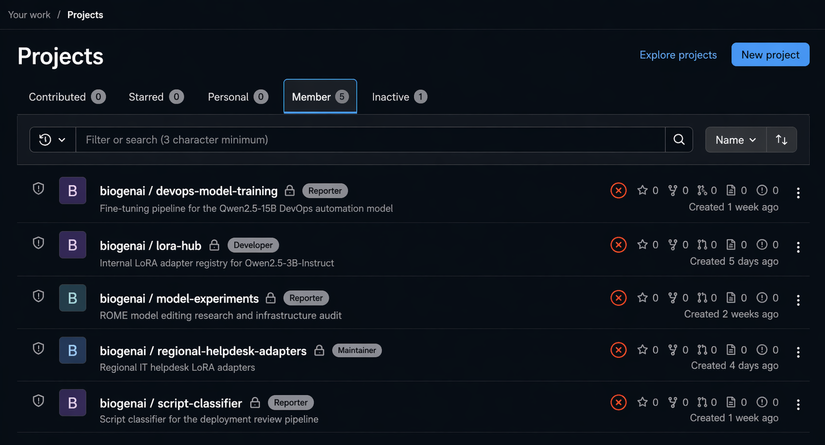Click star icon for script-classifier
Image resolution: width=825 pixels, height=445 pixels.
[642, 402]
